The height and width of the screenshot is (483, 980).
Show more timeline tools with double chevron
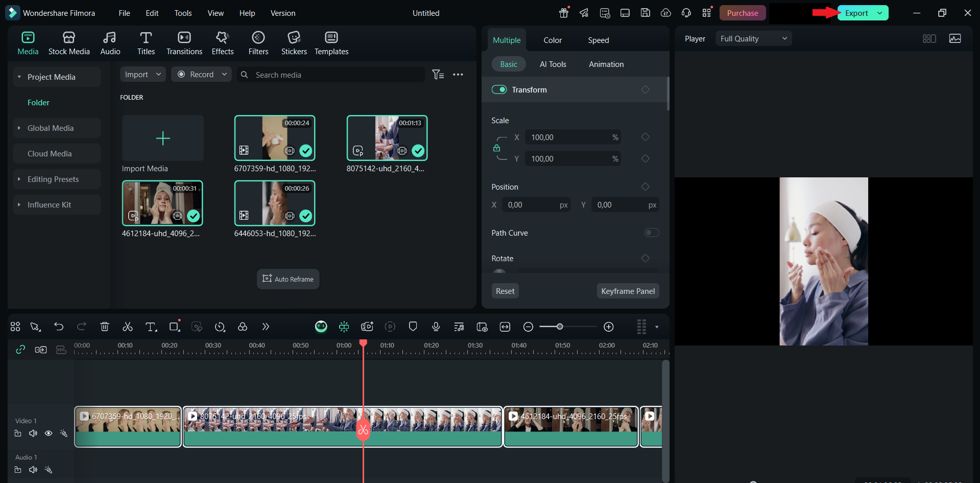click(x=265, y=327)
